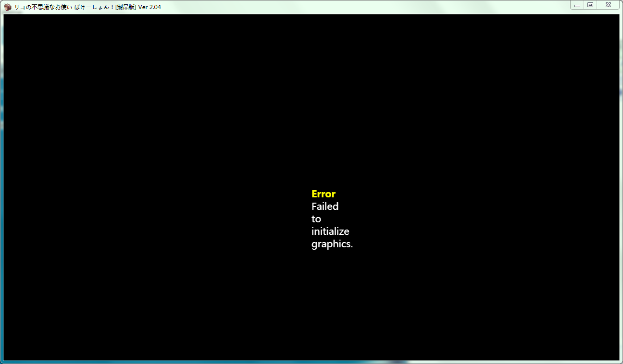This screenshot has height=364, width=623.
Task: Click the right border of the game window
Action: (621, 192)
